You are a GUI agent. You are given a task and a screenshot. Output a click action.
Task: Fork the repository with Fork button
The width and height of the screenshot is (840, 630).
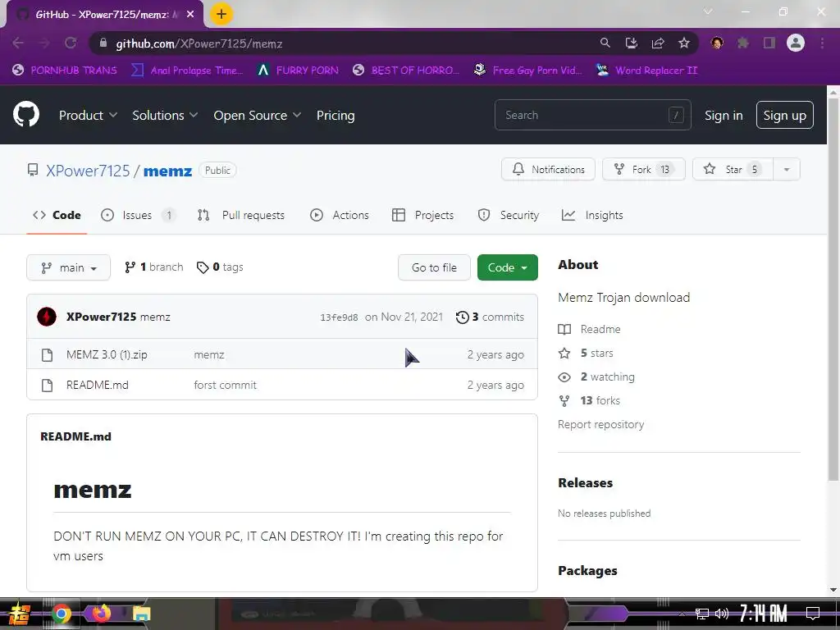coord(643,169)
